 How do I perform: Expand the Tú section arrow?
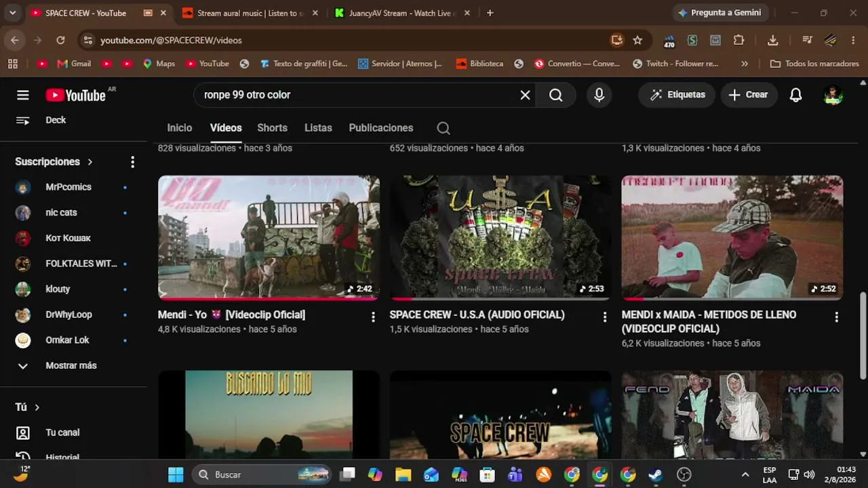pos(37,407)
